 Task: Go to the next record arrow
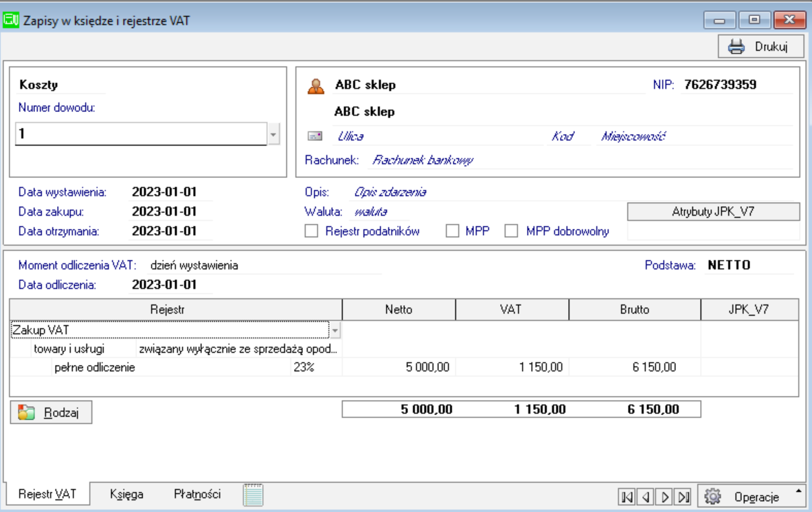pyautogui.click(x=664, y=496)
